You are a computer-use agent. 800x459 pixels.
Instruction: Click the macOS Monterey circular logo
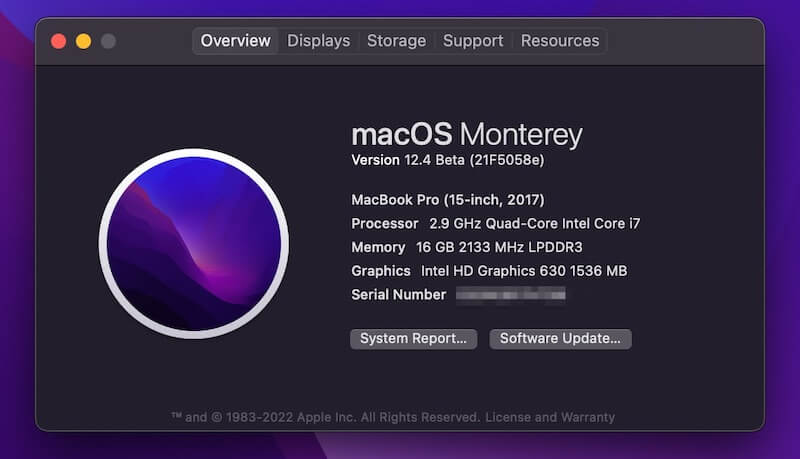click(194, 244)
